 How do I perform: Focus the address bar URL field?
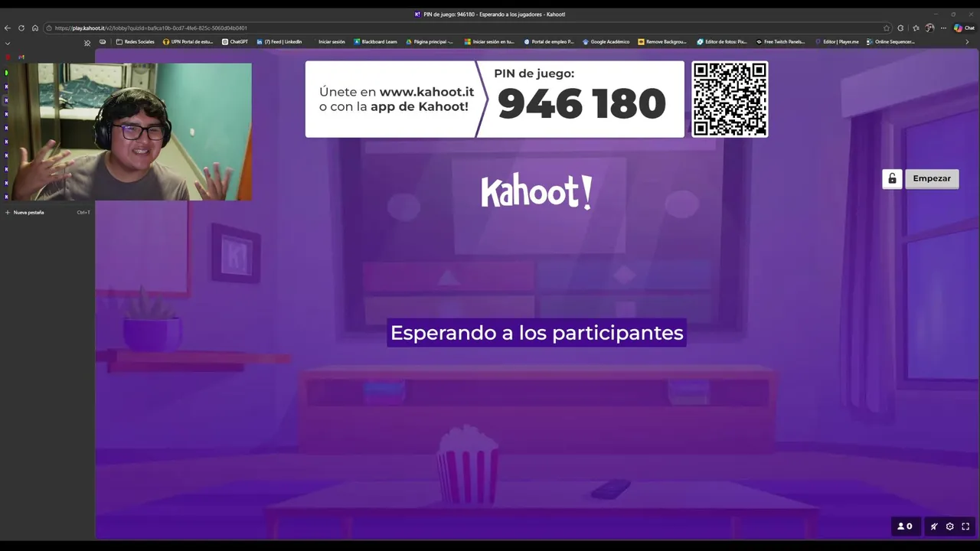467,28
